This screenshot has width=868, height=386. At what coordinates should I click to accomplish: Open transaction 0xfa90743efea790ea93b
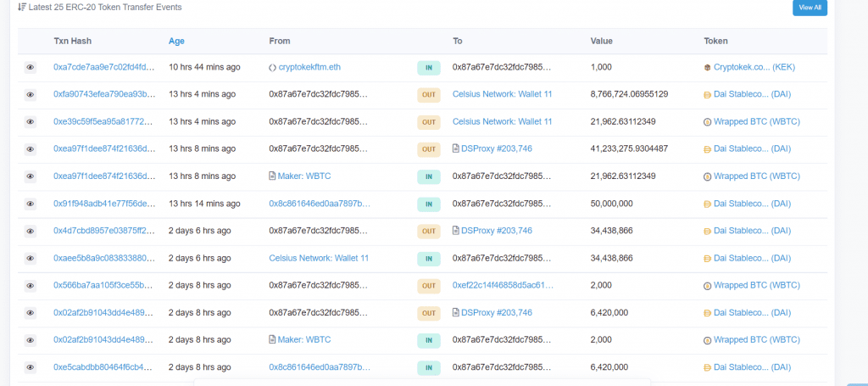[x=104, y=94]
